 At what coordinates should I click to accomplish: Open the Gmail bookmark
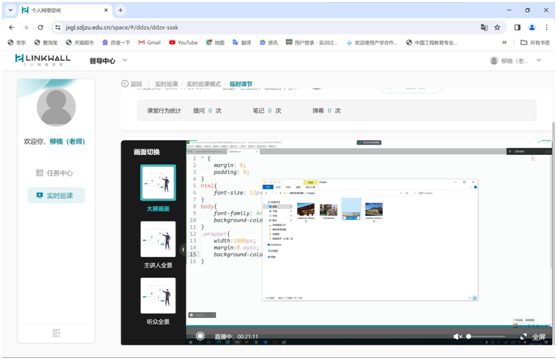pyautogui.click(x=149, y=42)
